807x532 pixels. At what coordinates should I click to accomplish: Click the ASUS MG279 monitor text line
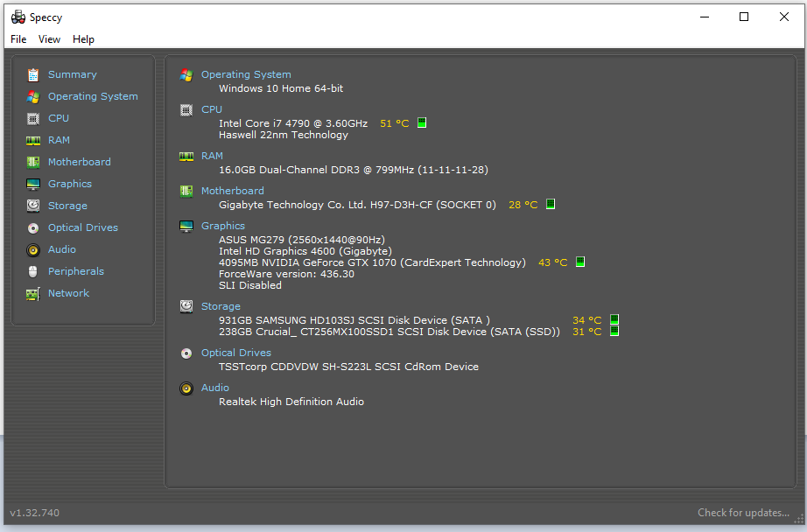302,240
